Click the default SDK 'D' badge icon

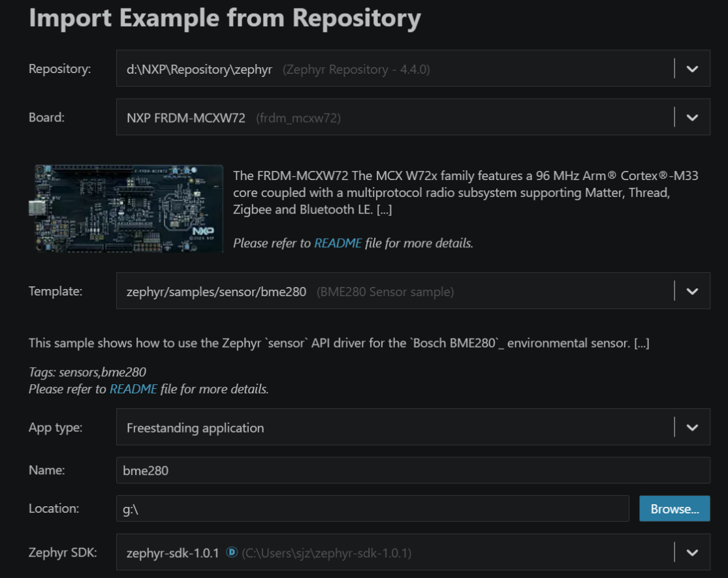point(232,552)
